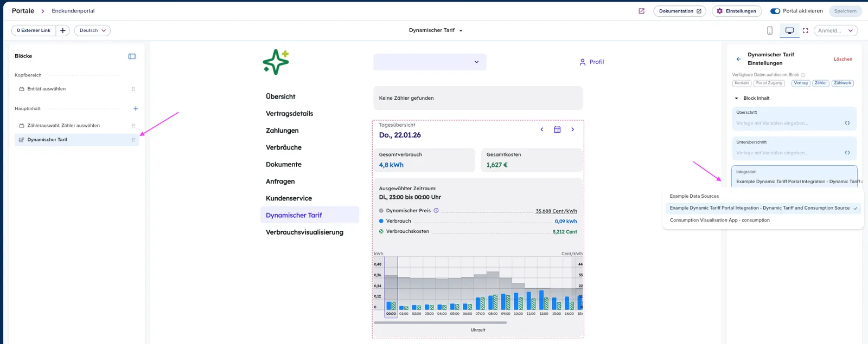Open the Dokumentation link
The height and width of the screenshot is (344, 868).
coord(680,11)
